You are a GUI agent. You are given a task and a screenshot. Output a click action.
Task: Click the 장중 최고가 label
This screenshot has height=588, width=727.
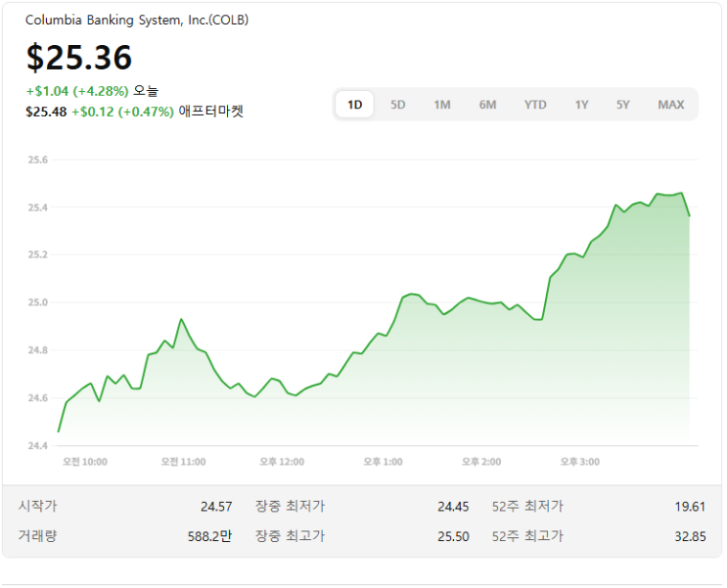click(291, 536)
